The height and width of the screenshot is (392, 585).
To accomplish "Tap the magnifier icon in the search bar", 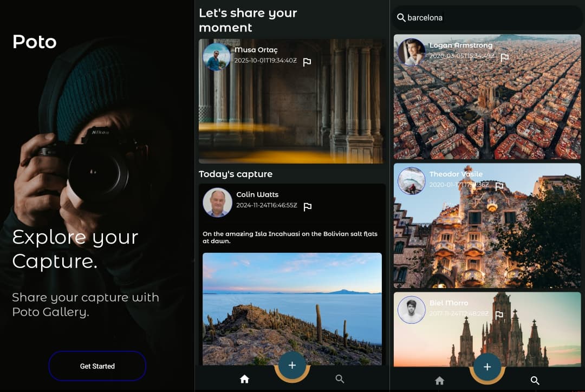I will click(x=401, y=18).
